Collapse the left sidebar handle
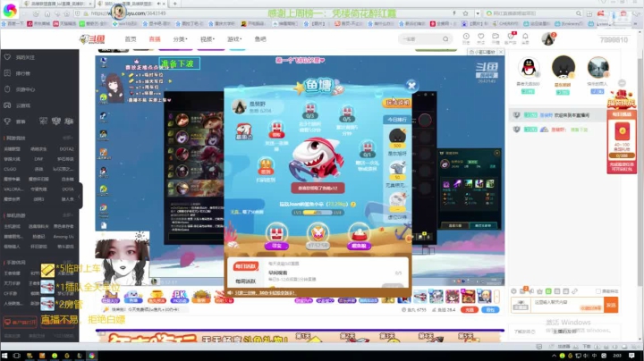The image size is (644, 361). 80,196
